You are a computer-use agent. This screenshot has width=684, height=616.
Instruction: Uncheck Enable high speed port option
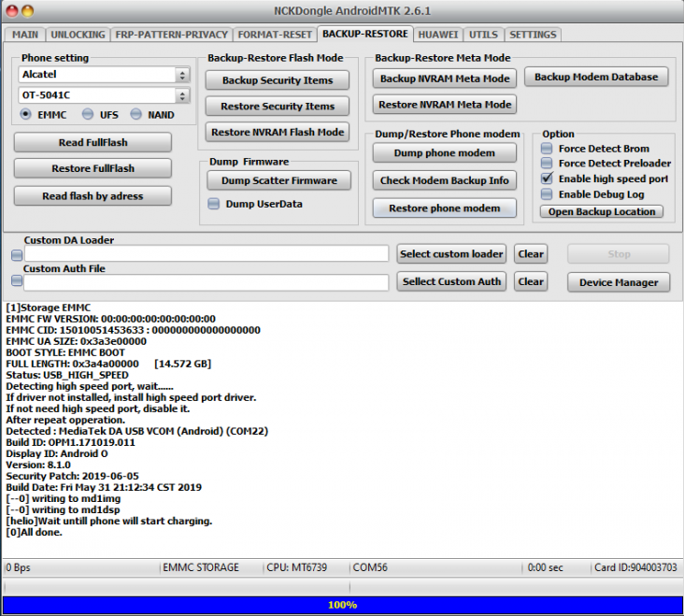547,179
